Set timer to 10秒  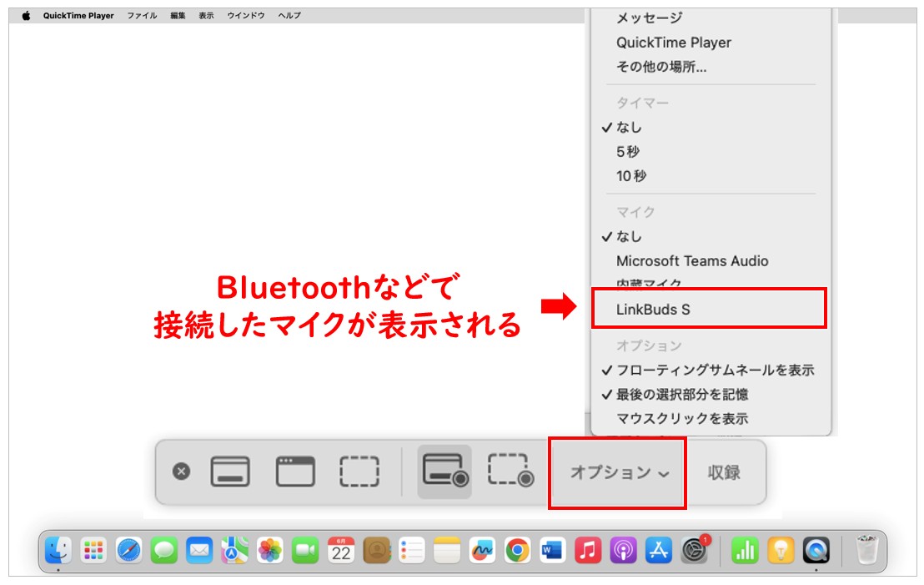631,176
